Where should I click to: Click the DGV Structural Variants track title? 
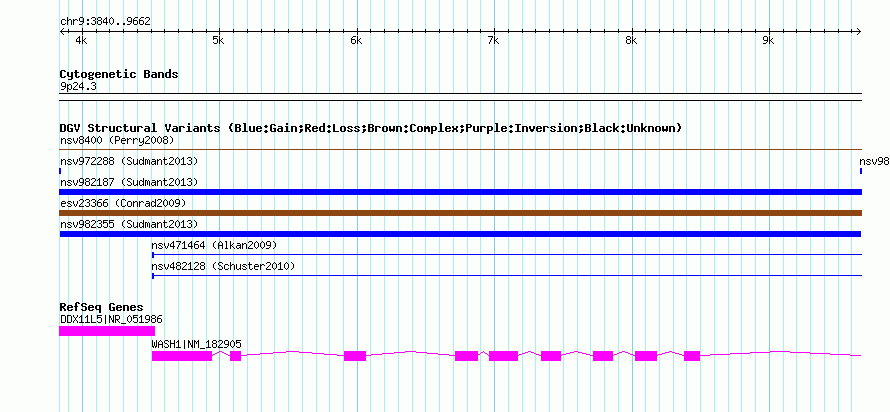[370, 128]
